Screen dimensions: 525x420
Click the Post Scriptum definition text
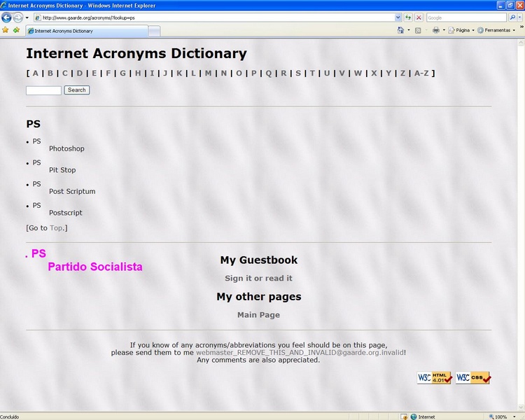[72, 192]
